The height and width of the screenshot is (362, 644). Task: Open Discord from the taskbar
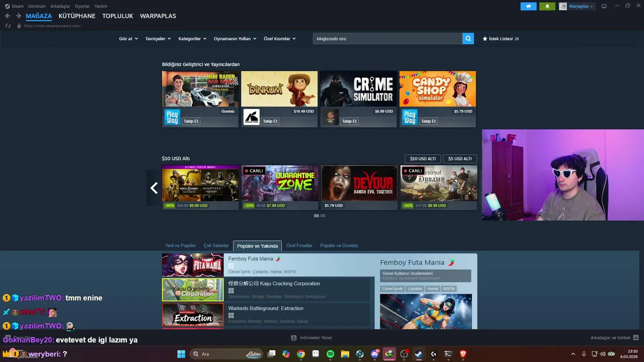coord(375,354)
